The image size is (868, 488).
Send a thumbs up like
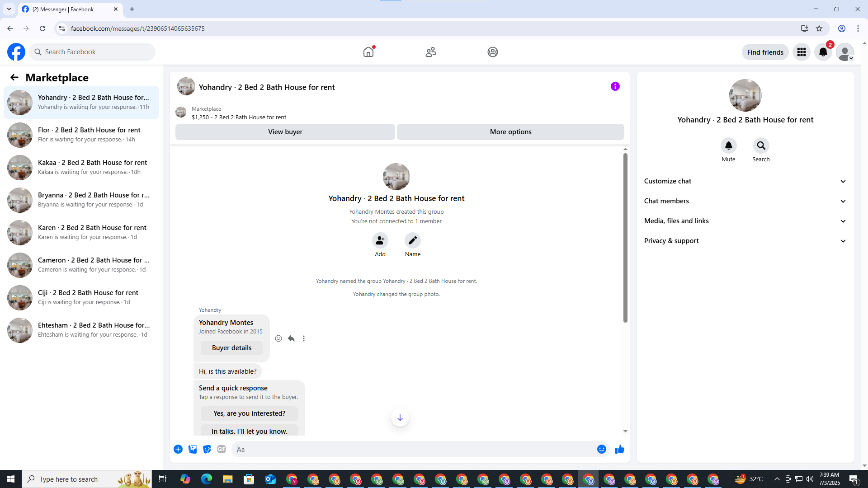pyautogui.click(x=619, y=449)
